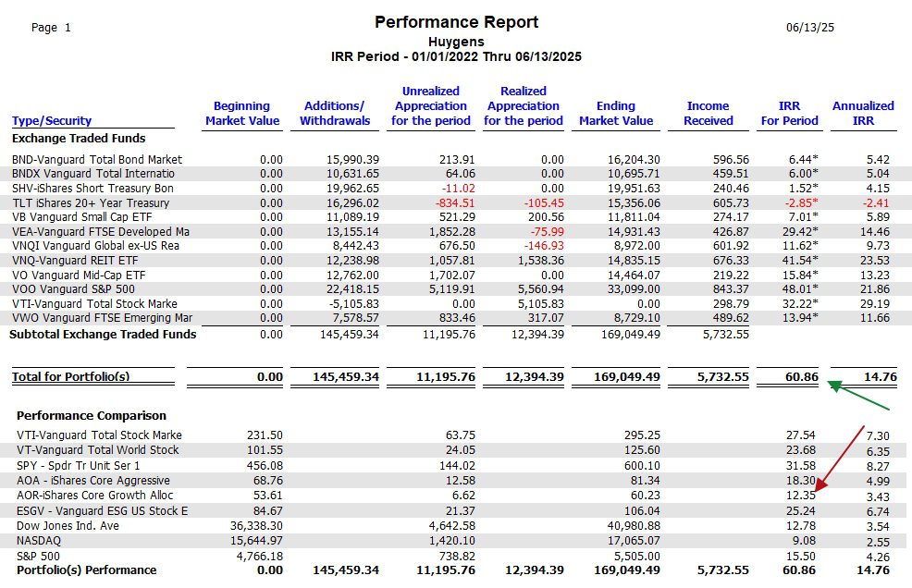Click the Realized Appreciation column header
912x588 pixels.
(x=523, y=105)
